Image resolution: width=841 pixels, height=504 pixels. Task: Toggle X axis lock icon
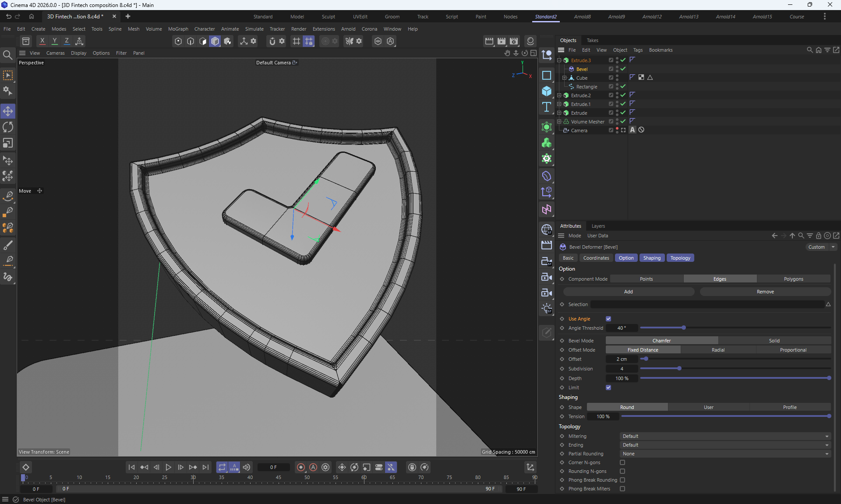pyautogui.click(x=42, y=41)
